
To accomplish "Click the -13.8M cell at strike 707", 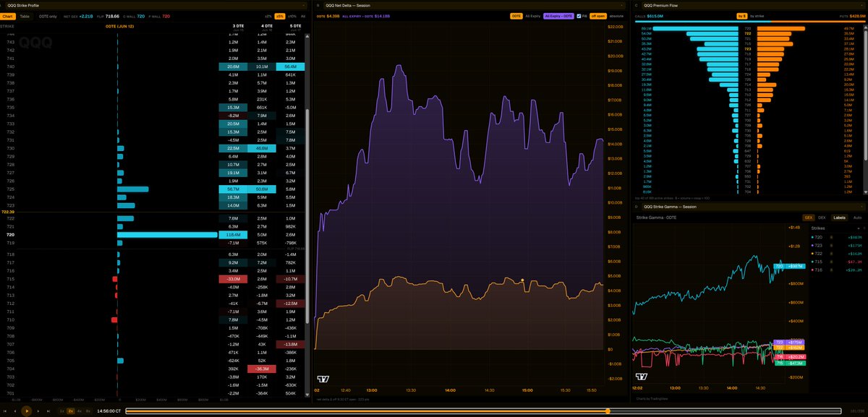I will coord(291,345).
